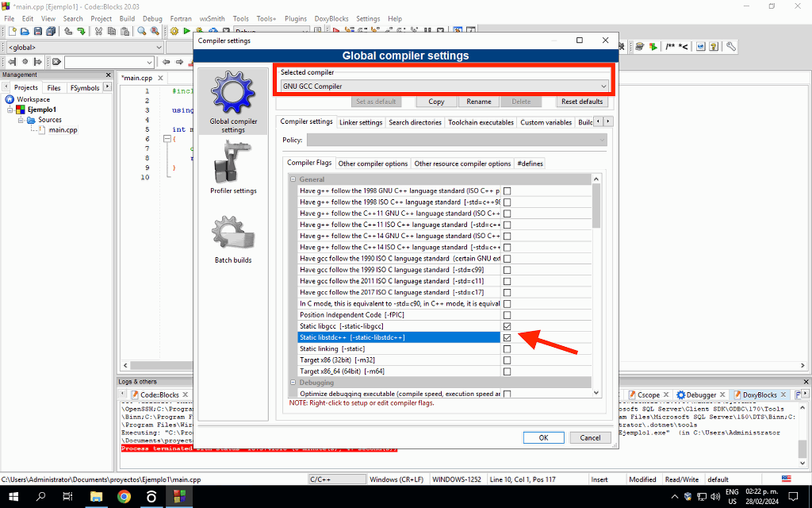Screen dimensions: 812x508
Task: Open File Explorer from the taskbar
Action: [x=96, y=497]
